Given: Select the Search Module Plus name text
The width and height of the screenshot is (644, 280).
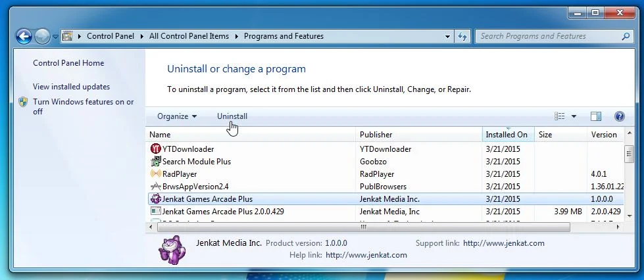Looking at the screenshot, I should pyautogui.click(x=197, y=161).
